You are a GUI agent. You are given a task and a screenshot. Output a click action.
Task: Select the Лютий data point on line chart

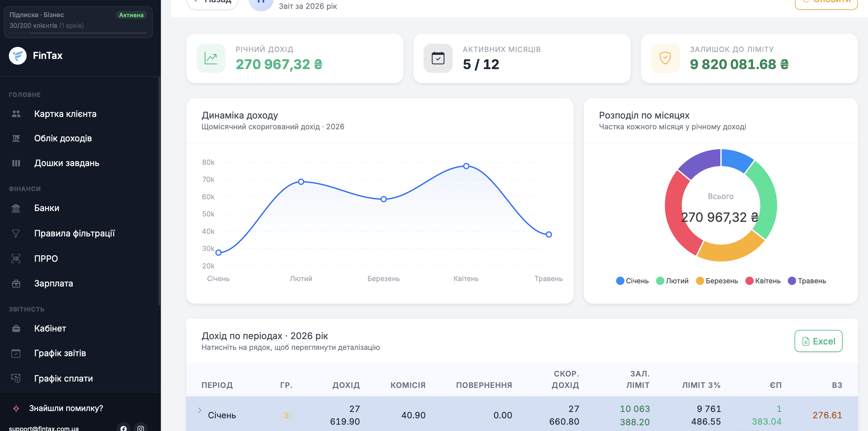(x=301, y=182)
